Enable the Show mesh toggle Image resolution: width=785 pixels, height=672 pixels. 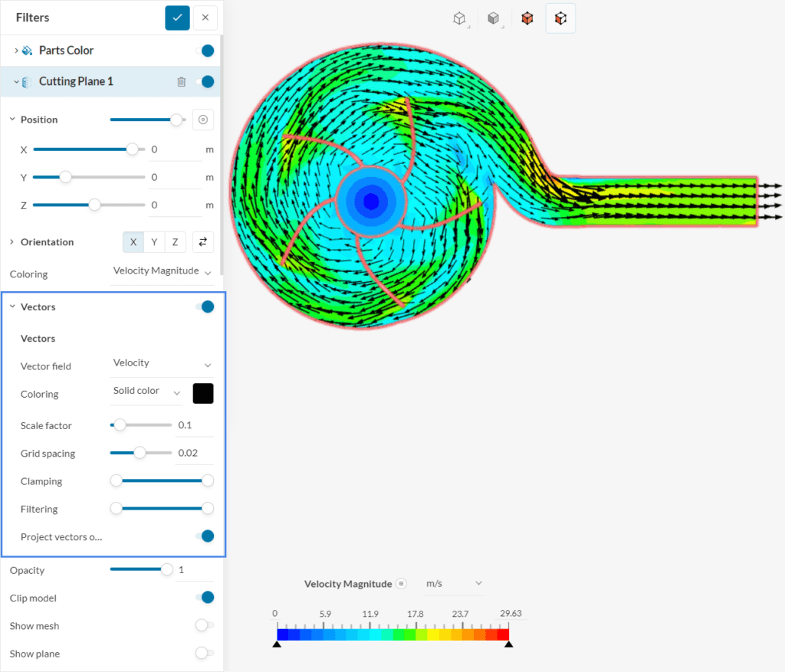pyautogui.click(x=203, y=625)
